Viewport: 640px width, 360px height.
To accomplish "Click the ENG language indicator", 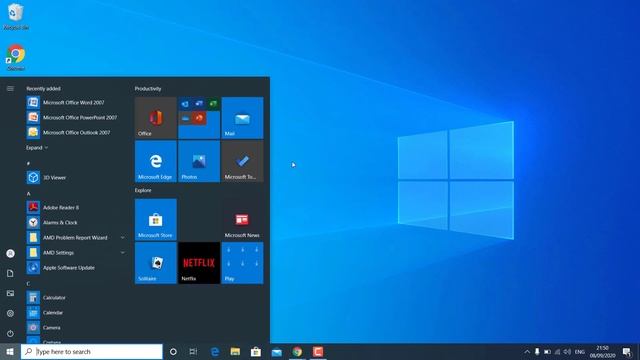I will point(580,351).
